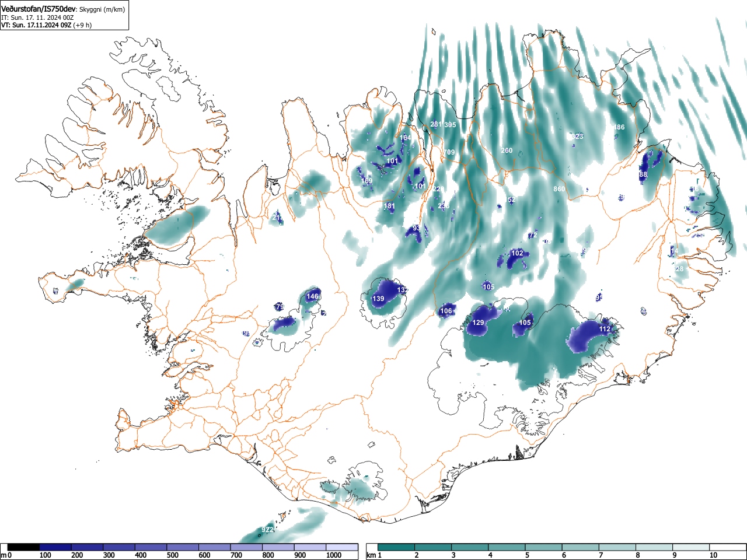Click the black legend block between 0 and 100
Image resolution: width=747 pixels, height=560 pixels.
(x=24, y=547)
